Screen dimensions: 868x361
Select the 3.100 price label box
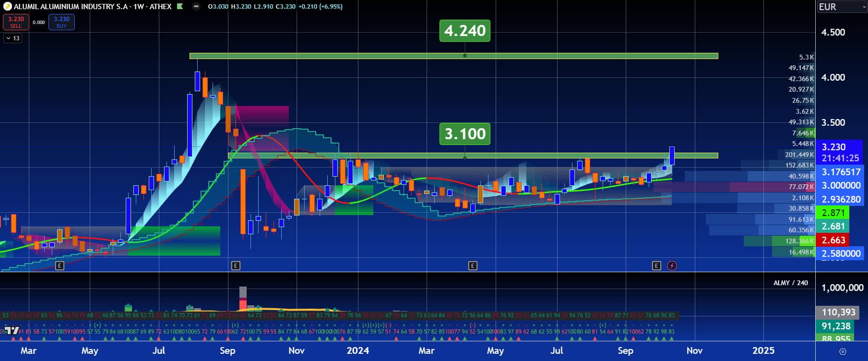click(x=465, y=133)
